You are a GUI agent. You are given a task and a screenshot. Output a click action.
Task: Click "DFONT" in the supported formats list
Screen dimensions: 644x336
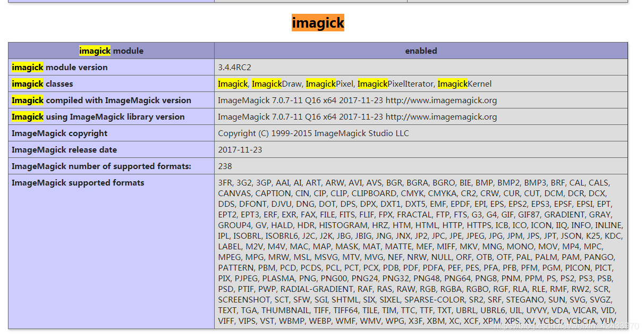(x=253, y=204)
